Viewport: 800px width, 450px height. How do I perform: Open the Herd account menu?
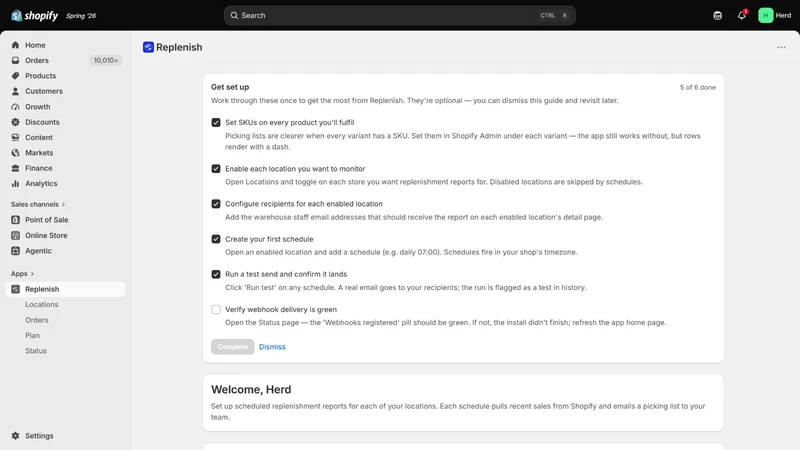click(774, 15)
